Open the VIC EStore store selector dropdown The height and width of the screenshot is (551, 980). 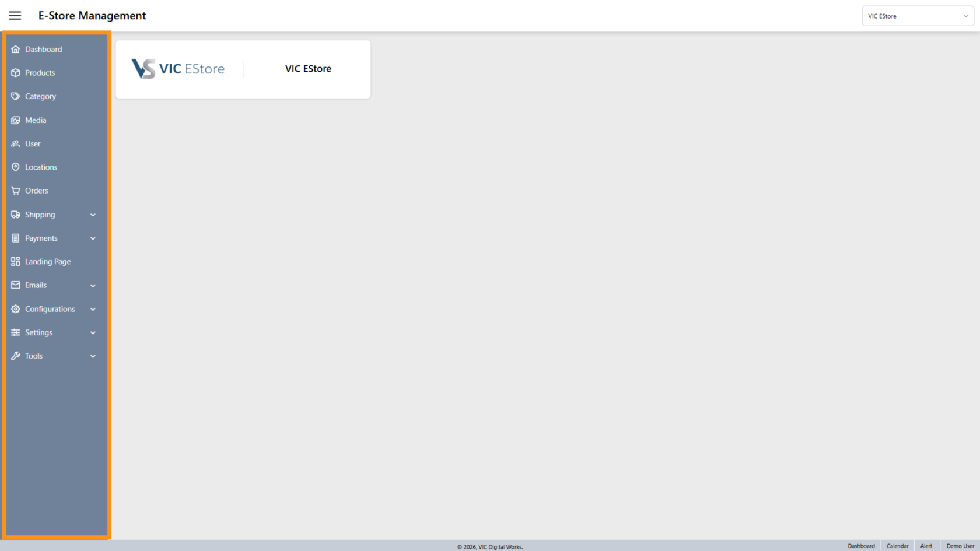(x=918, y=16)
